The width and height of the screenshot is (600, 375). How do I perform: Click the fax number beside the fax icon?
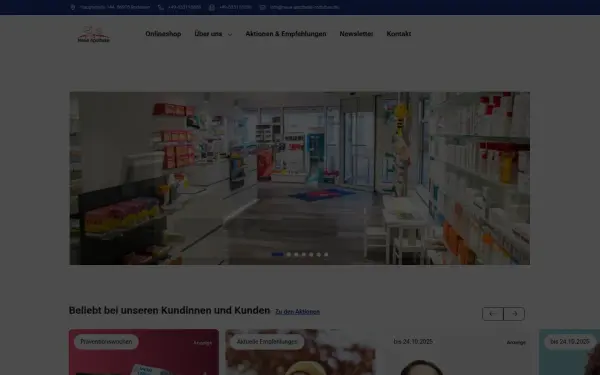(x=235, y=7)
